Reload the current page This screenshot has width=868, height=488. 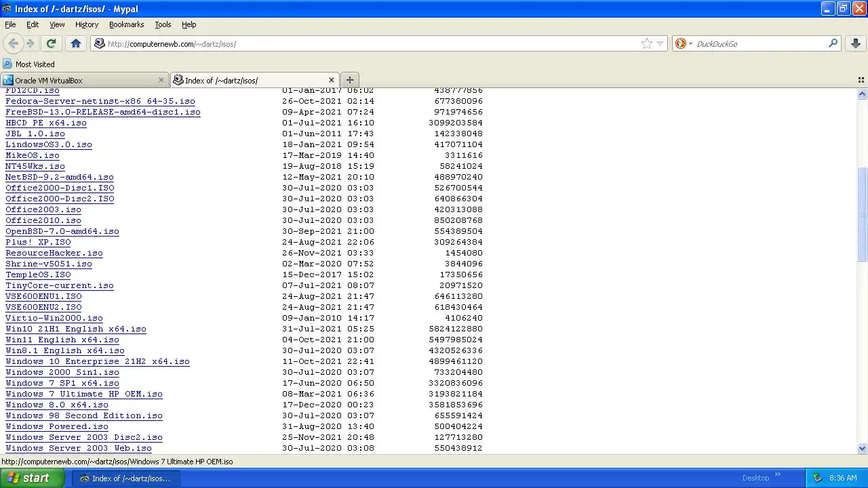click(x=51, y=43)
